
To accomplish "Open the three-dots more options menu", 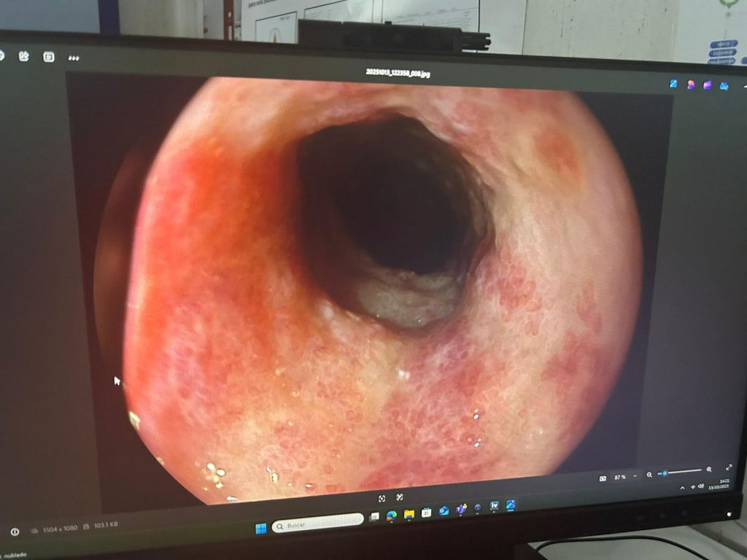I will 74,58.
